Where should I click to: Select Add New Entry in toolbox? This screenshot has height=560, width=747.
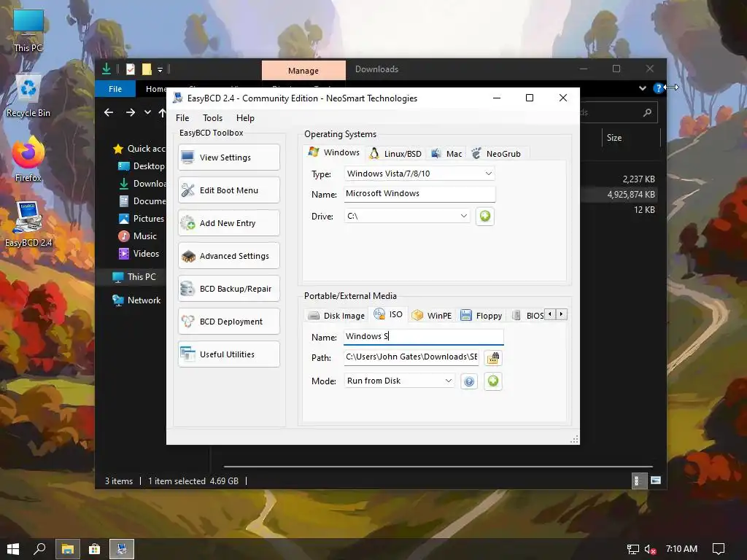pos(228,223)
